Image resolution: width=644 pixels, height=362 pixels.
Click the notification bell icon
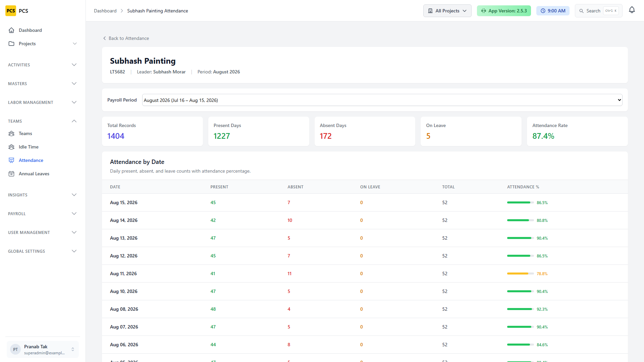tap(632, 10)
